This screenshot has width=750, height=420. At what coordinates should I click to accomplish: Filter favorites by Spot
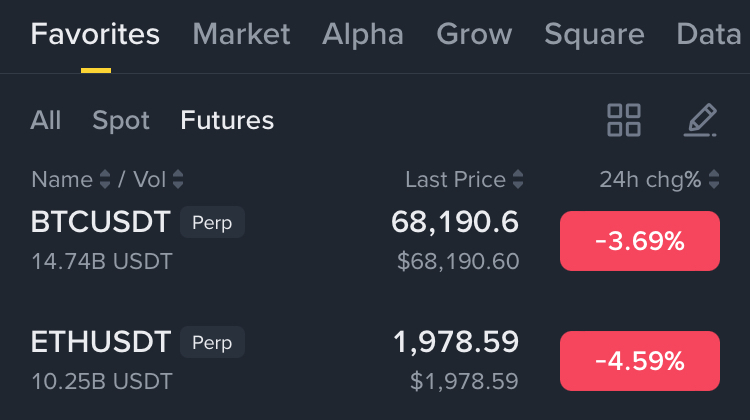(x=121, y=121)
